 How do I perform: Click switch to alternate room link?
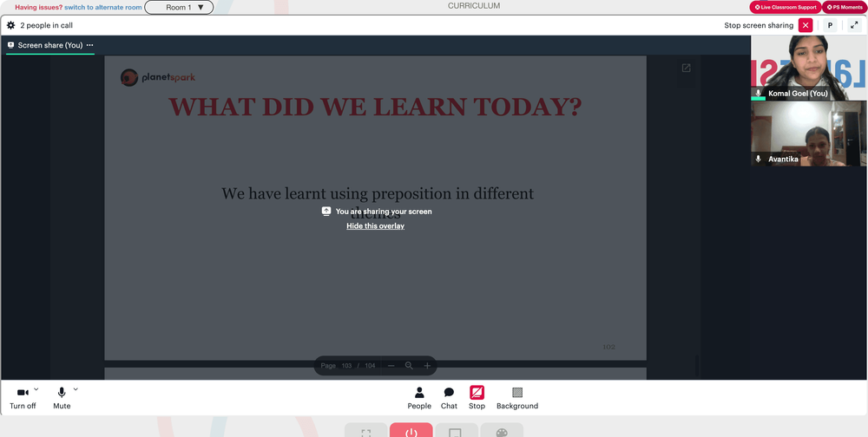click(103, 8)
